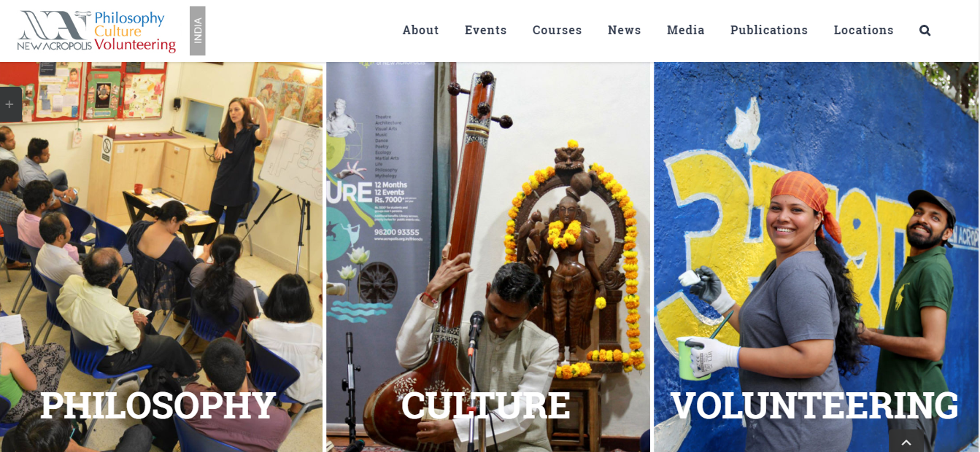Screen dimensions: 980x452
Task: Open the Publications menu
Action: (x=769, y=31)
